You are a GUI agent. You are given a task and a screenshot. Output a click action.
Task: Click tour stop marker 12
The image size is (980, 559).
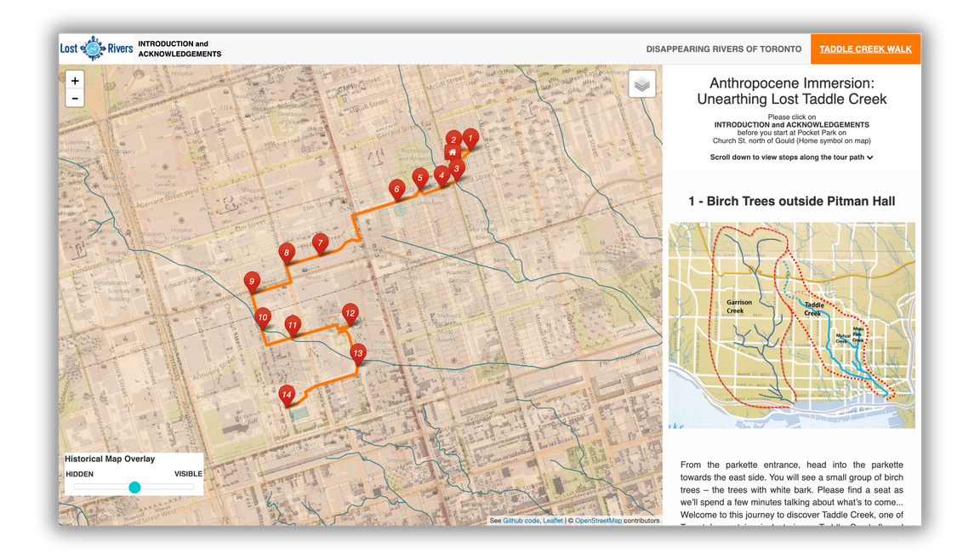(350, 313)
